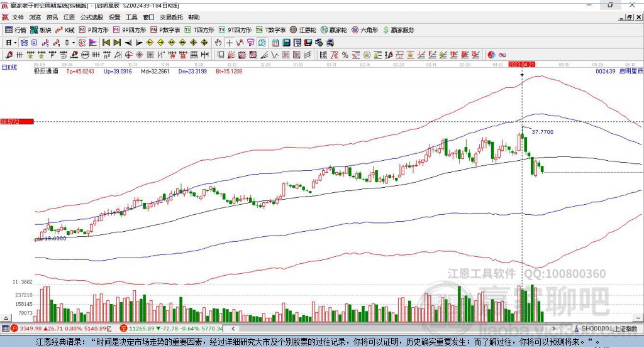This screenshot has height=348, width=644.
Task: Click the 2023-04-21 date marker
Action: [521, 65]
